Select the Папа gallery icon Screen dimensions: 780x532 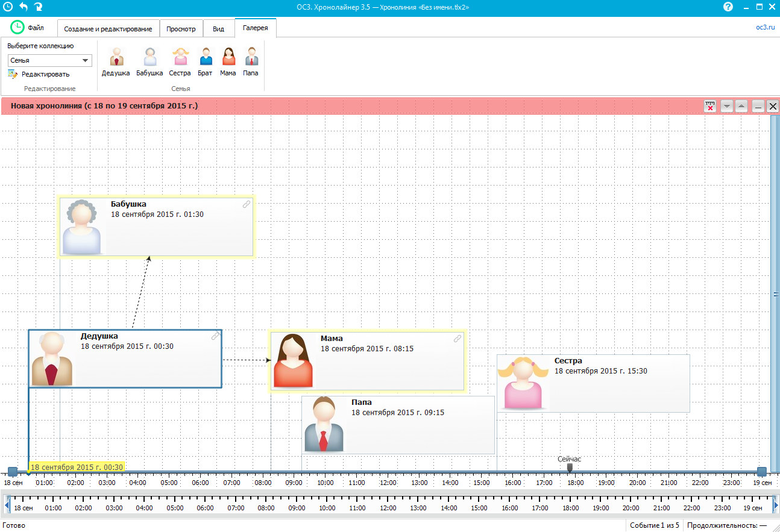coord(251,57)
